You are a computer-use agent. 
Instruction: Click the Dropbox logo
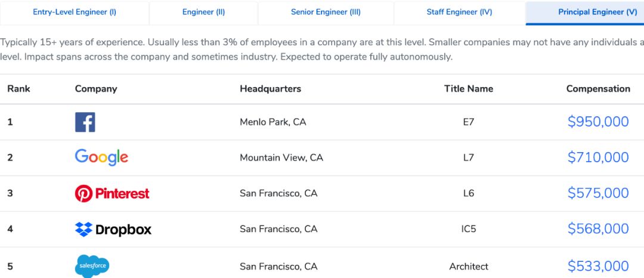point(113,229)
